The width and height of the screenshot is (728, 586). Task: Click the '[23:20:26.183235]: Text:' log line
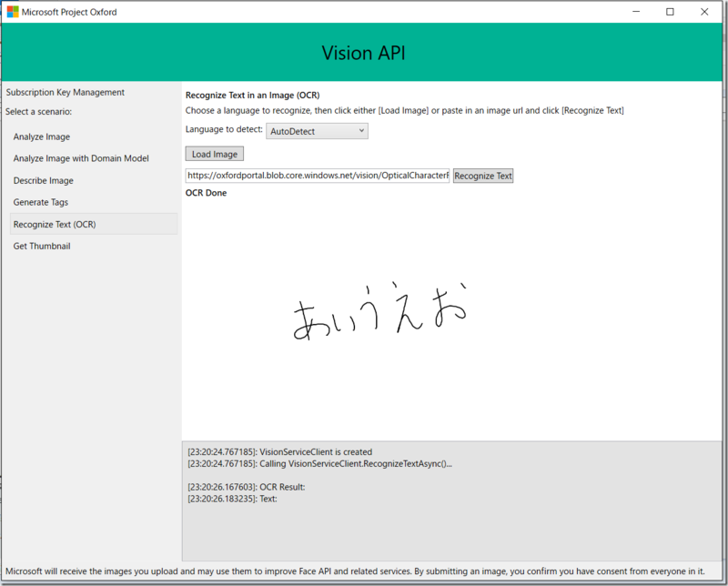pos(232,499)
